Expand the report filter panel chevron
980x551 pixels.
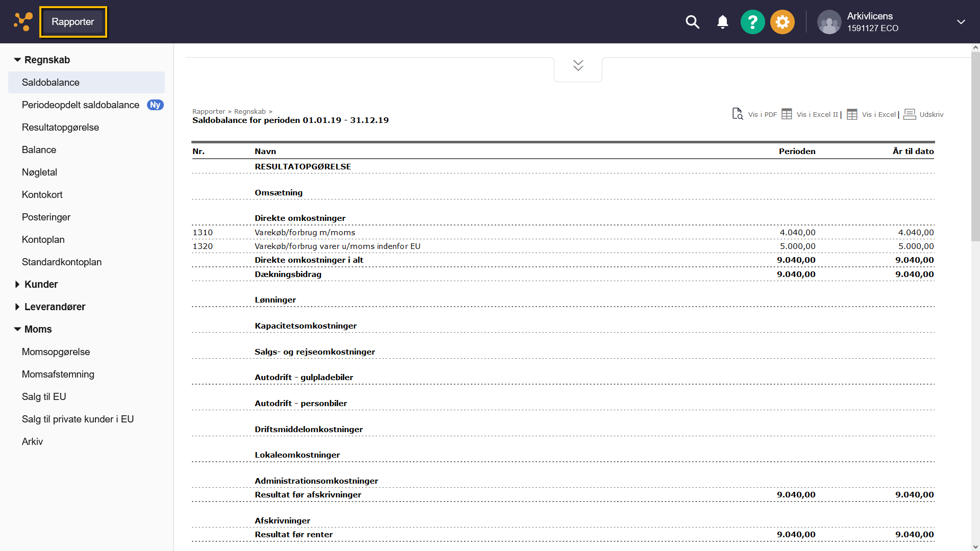[578, 65]
